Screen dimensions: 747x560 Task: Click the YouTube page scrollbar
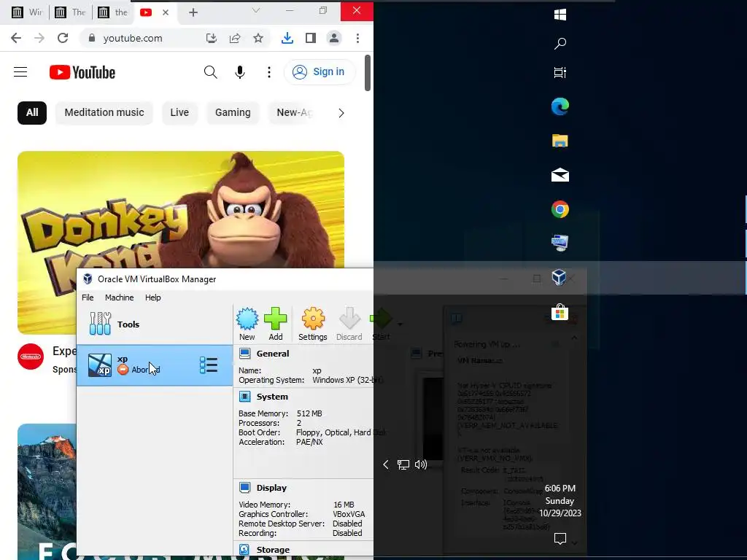coord(368,73)
